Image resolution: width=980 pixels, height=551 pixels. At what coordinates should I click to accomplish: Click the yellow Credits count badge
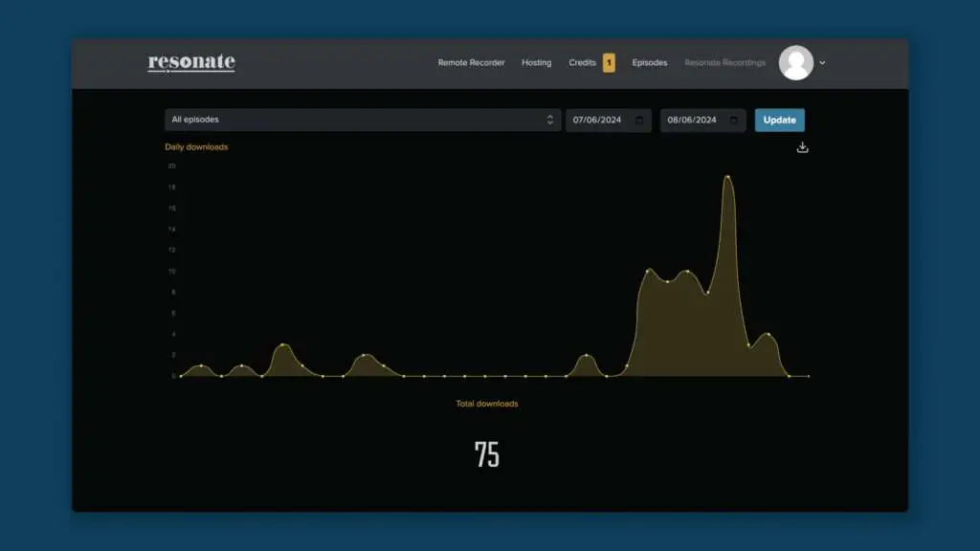click(x=609, y=63)
